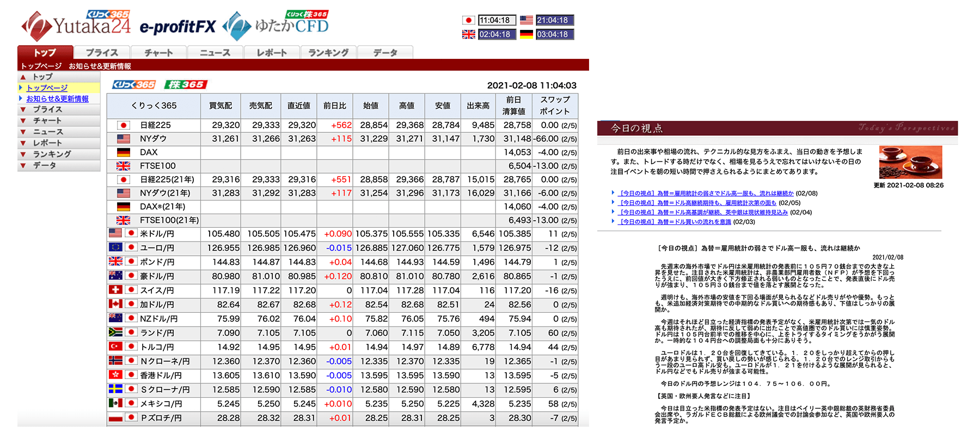980x436 pixels.
Task: Click the e-profitFX logo
Action: (x=177, y=27)
